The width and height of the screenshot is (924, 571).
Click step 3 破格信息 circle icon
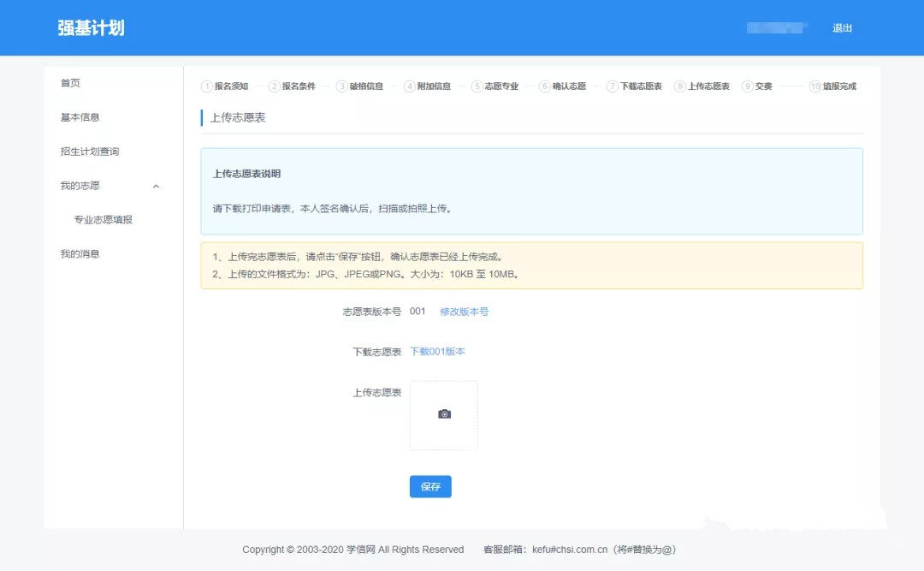point(341,86)
